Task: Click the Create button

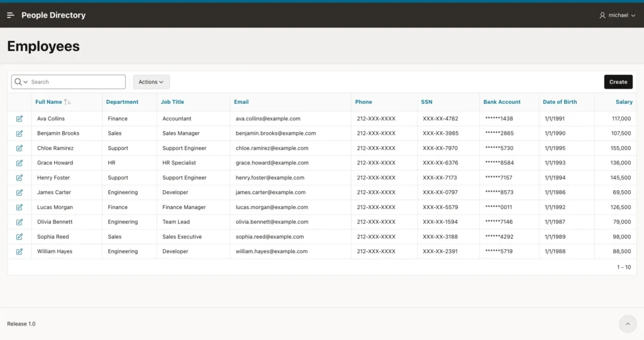Action: (x=618, y=82)
